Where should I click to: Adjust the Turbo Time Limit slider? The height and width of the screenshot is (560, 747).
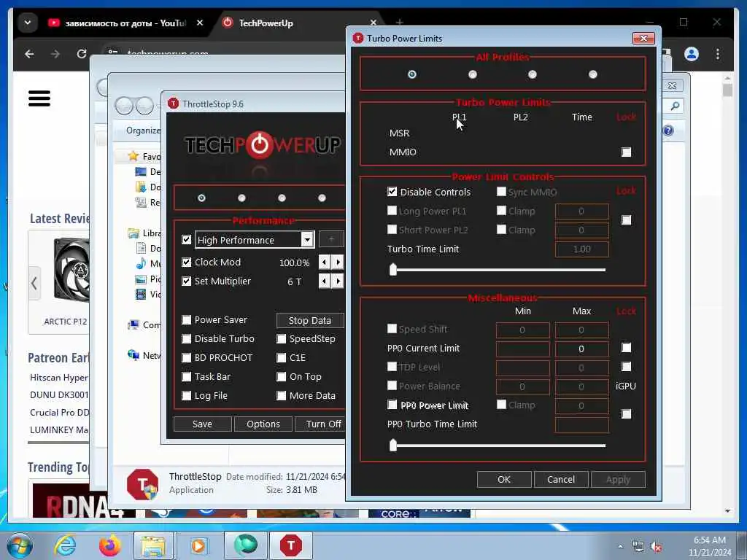point(393,270)
